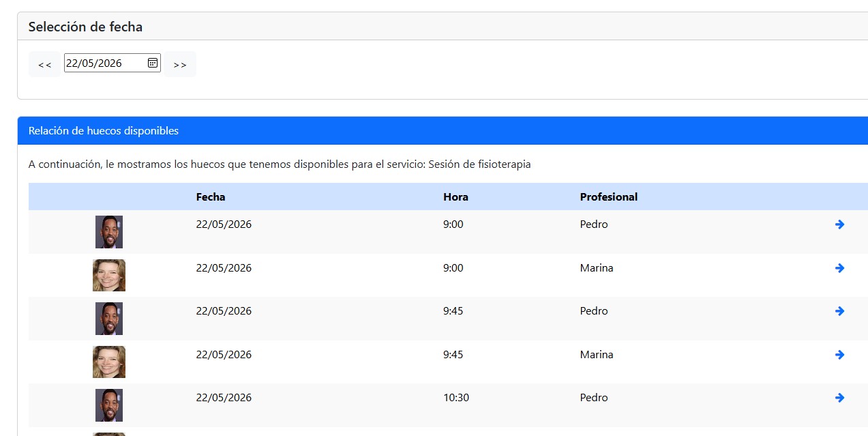Click Marina's name in the 9:45 row
This screenshot has height=436, width=868.
[x=597, y=355]
